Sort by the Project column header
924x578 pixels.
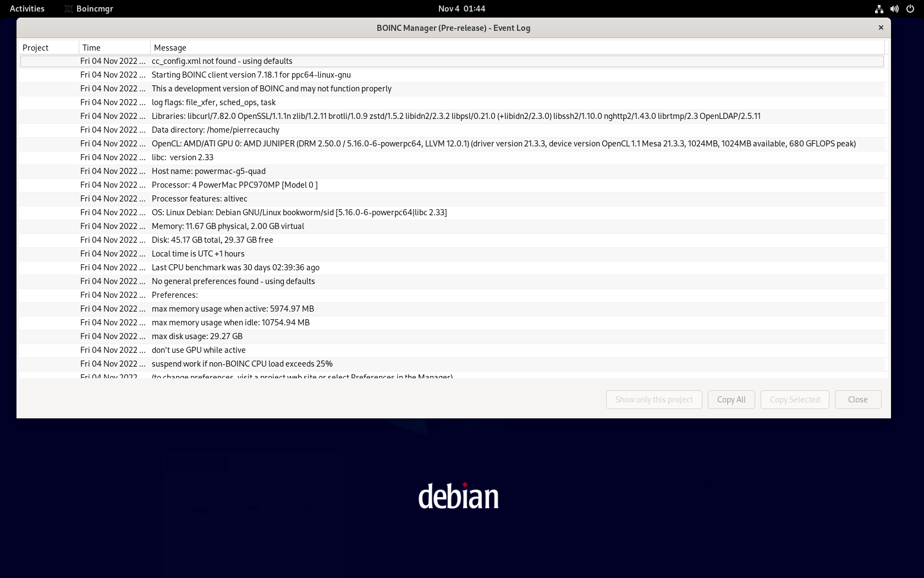coord(35,47)
